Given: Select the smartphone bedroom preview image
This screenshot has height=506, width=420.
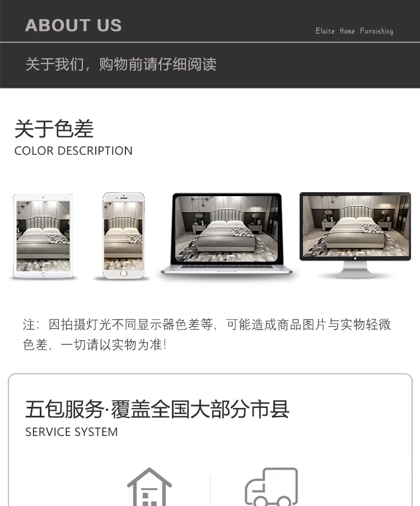Looking at the screenshot, I should coord(124,235).
